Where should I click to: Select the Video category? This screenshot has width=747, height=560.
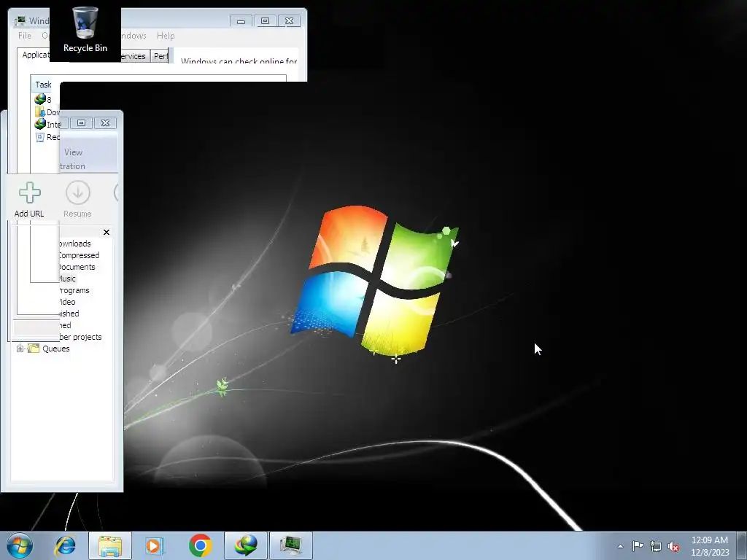(x=66, y=302)
